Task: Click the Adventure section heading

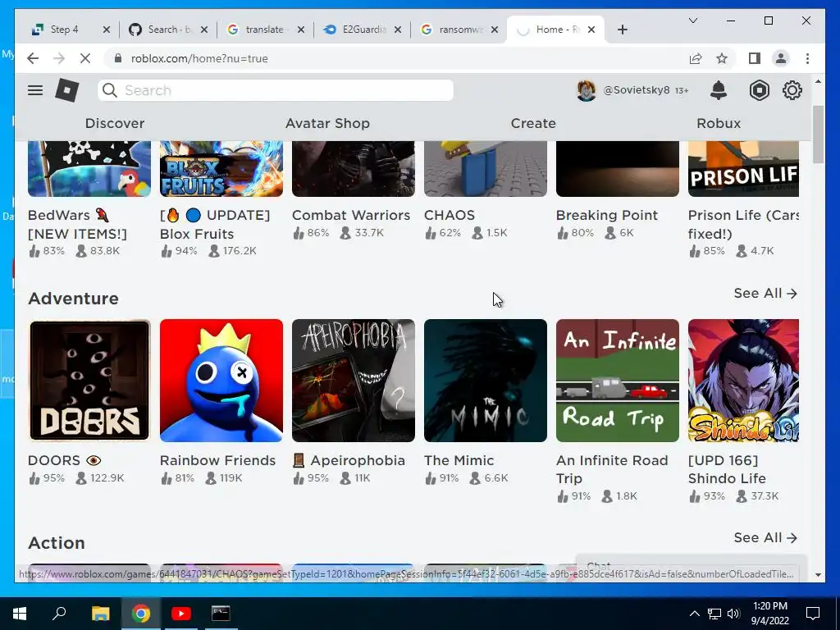Action: [x=73, y=299]
